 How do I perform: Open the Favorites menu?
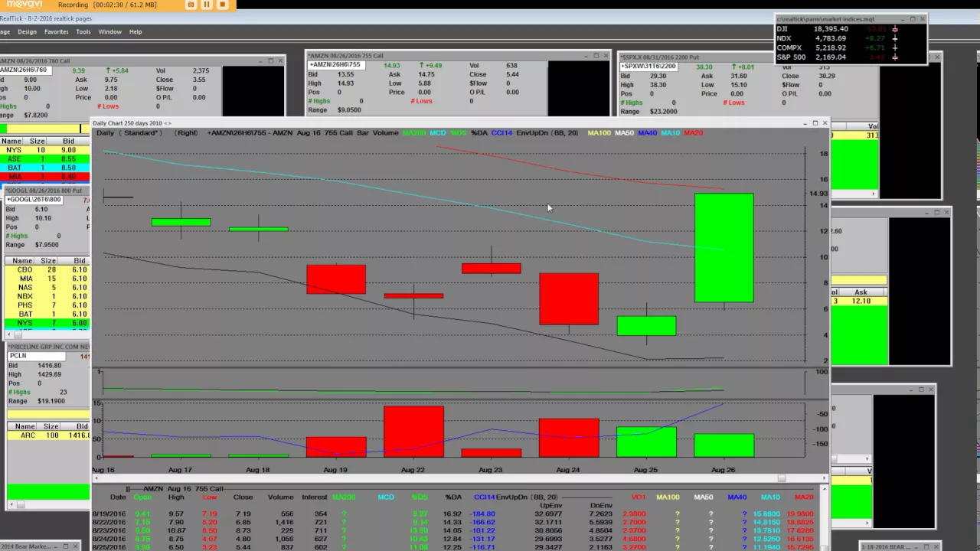pos(56,32)
